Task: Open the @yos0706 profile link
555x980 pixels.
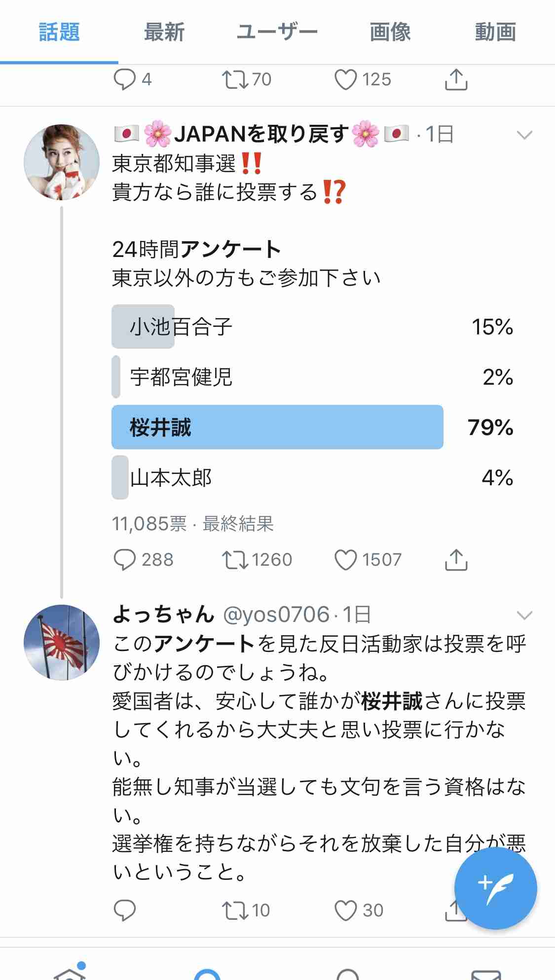Action: [276, 615]
